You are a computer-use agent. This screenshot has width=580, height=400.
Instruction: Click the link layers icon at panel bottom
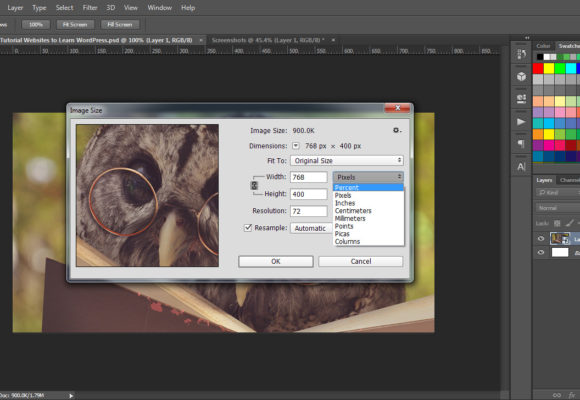click(x=557, y=395)
